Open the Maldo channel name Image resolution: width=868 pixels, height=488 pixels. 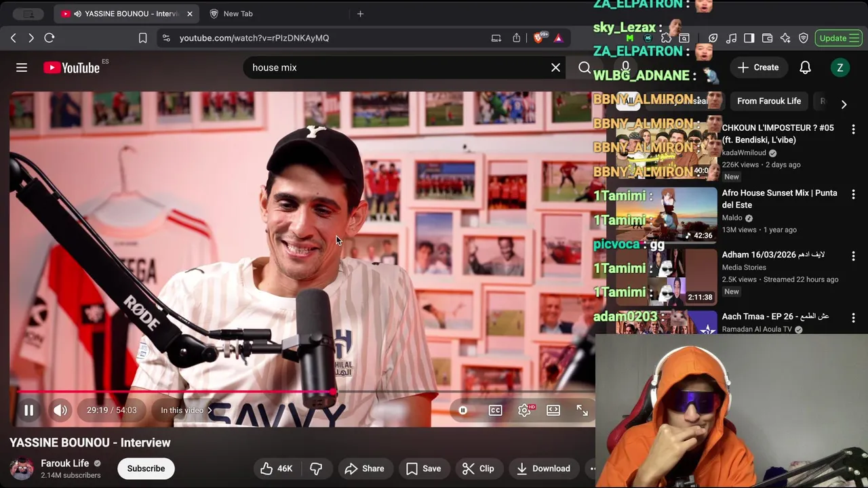click(732, 218)
